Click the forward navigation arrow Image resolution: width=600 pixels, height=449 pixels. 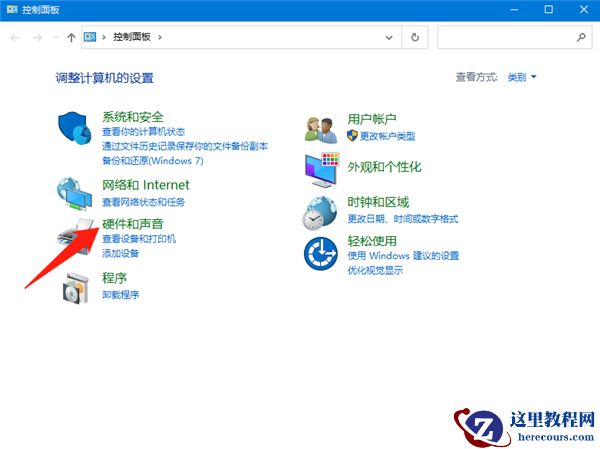point(37,38)
